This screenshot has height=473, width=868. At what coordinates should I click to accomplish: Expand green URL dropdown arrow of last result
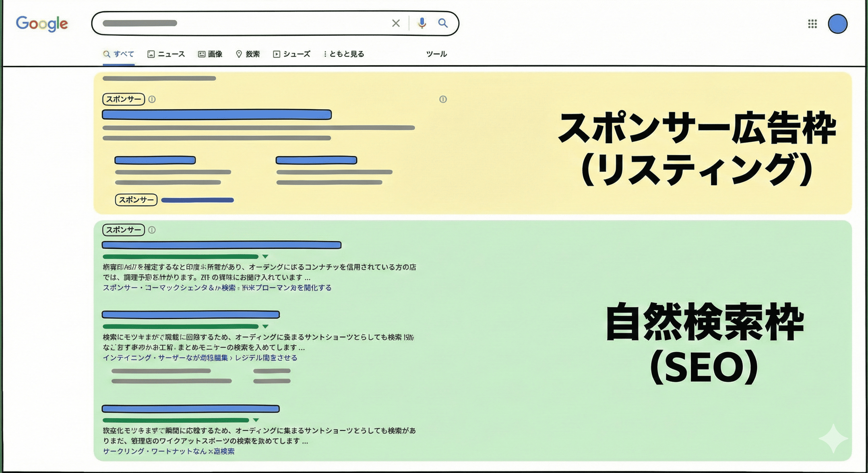point(256,420)
